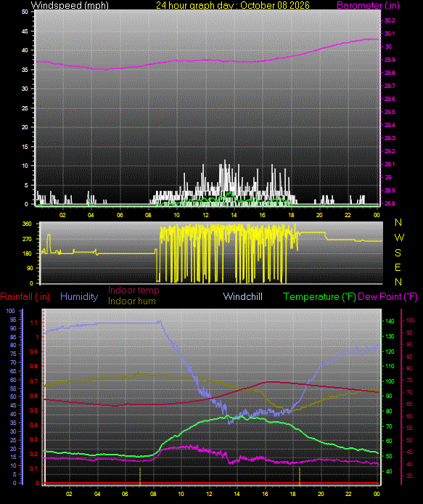Select '35' on the windspeed axis
The image size is (423, 504).
point(25,70)
